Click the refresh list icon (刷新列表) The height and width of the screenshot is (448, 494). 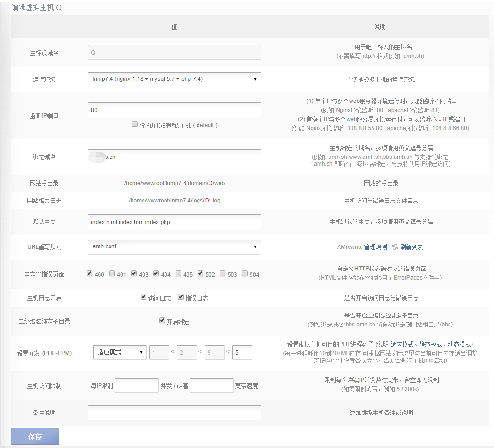(x=395, y=247)
